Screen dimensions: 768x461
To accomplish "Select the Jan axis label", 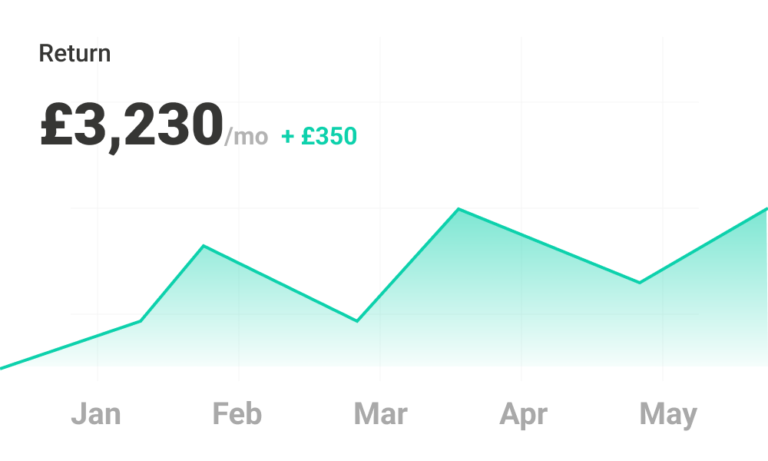I will [x=96, y=413].
